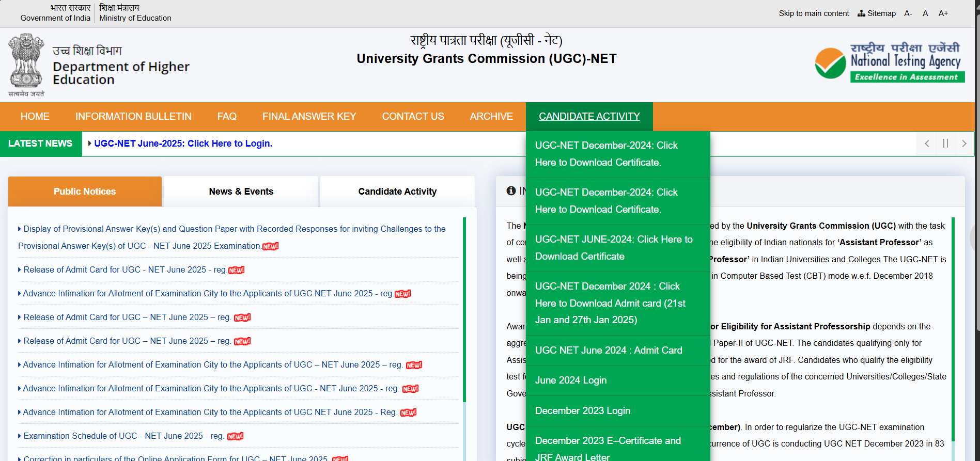Click 'Ministry of Education' header text

pos(135,18)
